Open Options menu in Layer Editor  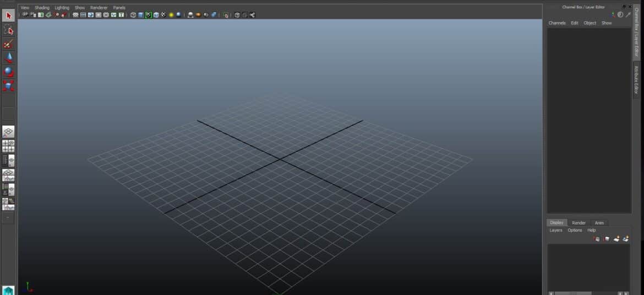click(x=575, y=231)
